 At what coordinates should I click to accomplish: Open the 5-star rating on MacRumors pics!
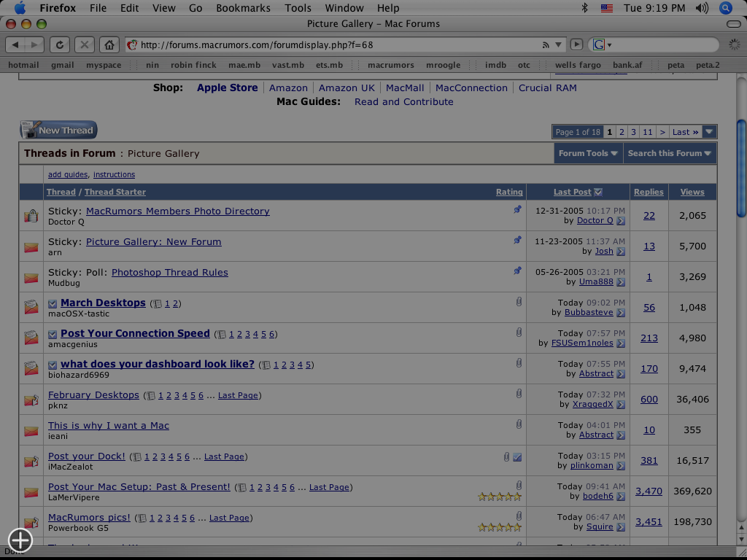(500, 527)
